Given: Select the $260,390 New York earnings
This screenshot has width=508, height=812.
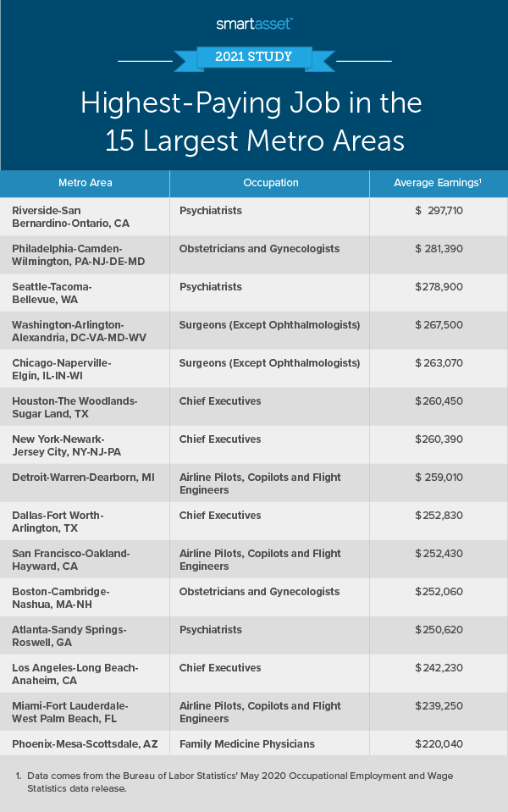Looking at the screenshot, I should pyautogui.click(x=439, y=439).
